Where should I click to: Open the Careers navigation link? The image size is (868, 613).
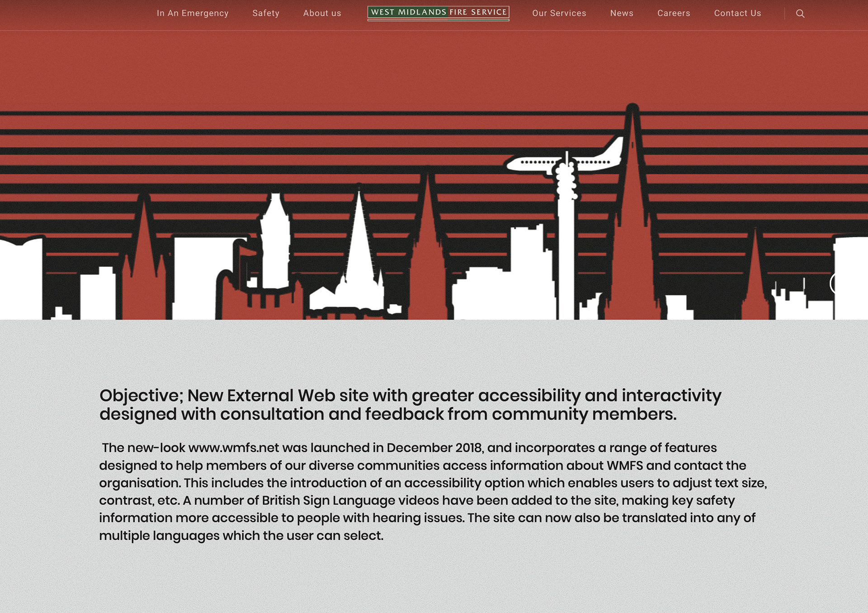tap(674, 14)
